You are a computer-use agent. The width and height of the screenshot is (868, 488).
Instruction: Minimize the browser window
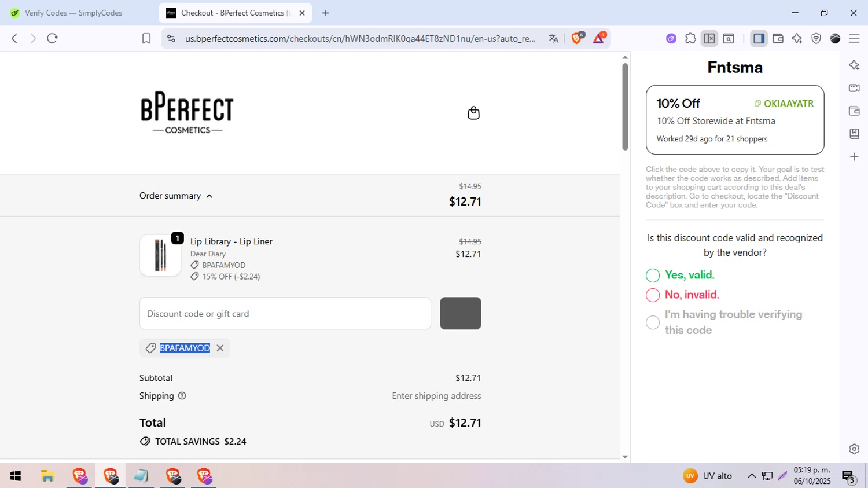point(795,13)
